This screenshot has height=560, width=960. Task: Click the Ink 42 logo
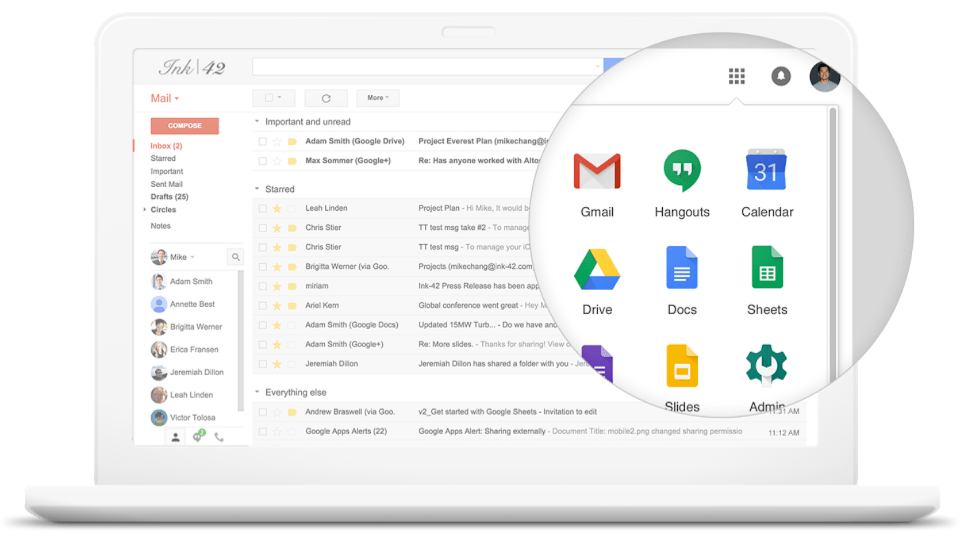[192, 68]
